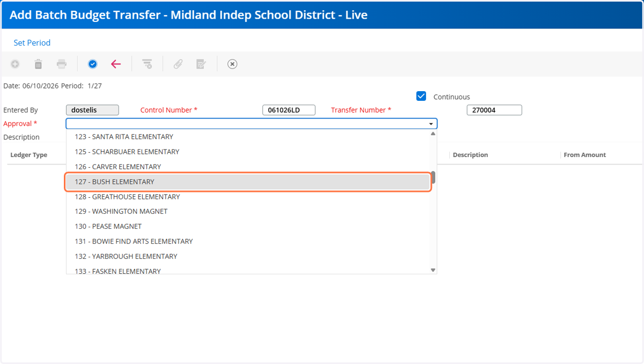Image resolution: width=644 pixels, height=364 pixels.
Task: Click the red back arrow icon
Action: click(x=116, y=64)
